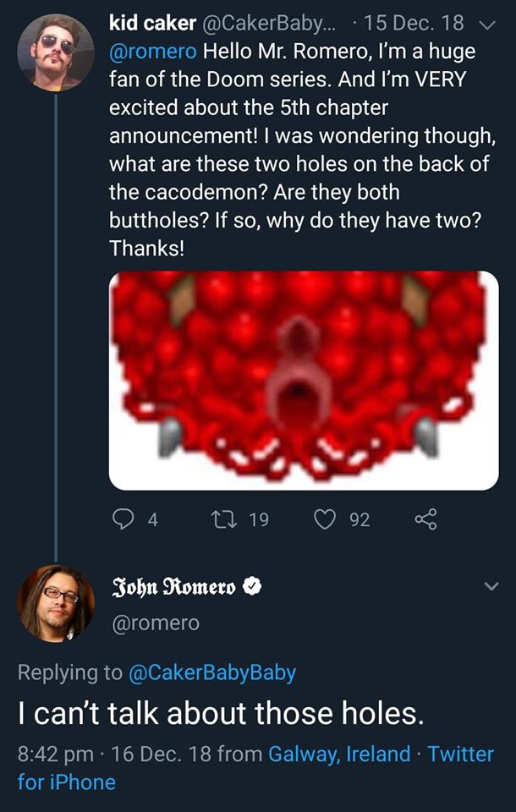The width and height of the screenshot is (516, 812).
Task: Click the 15 Dec. 18 tweet date
Action: tap(414, 24)
